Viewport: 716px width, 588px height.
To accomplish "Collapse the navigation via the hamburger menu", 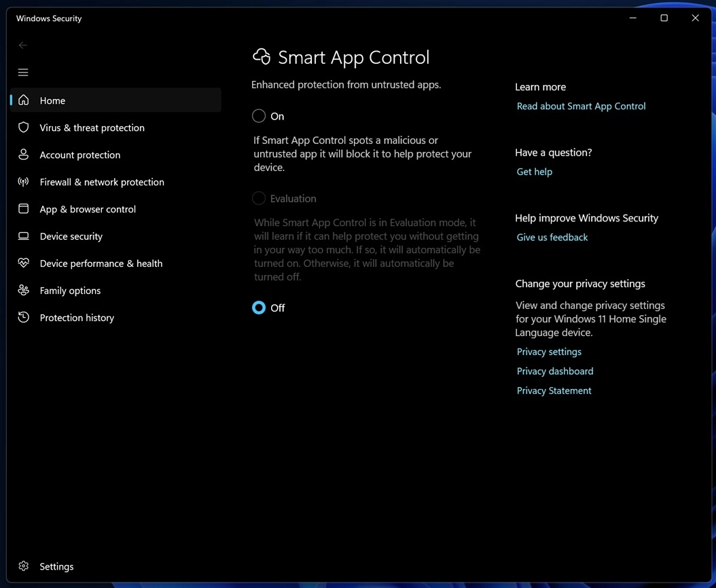I will click(22, 72).
